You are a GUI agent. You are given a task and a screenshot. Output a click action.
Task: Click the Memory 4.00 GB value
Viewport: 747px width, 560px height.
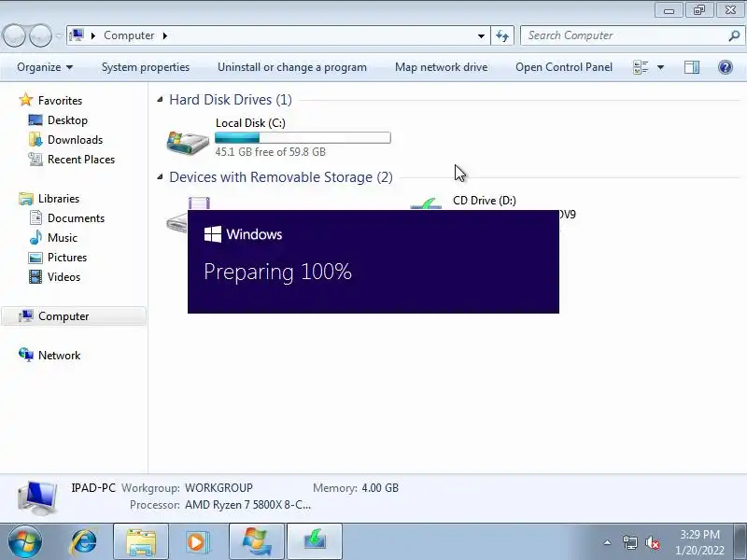pyautogui.click(x=380, y=488)
